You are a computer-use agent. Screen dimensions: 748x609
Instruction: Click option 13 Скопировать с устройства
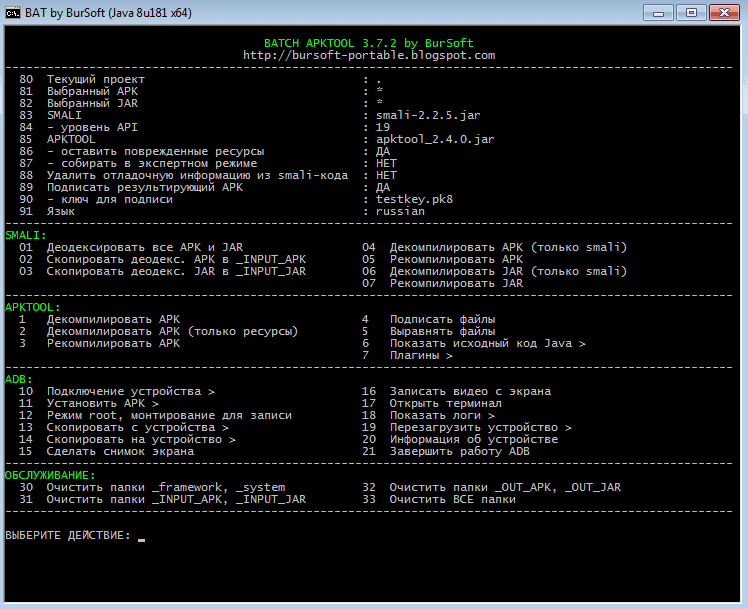point(124,427)
